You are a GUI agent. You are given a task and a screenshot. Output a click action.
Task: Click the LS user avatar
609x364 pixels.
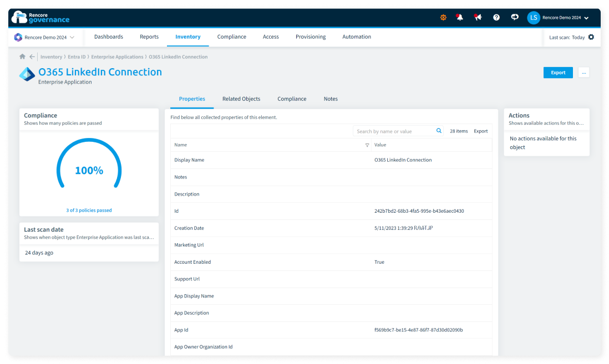534,18
